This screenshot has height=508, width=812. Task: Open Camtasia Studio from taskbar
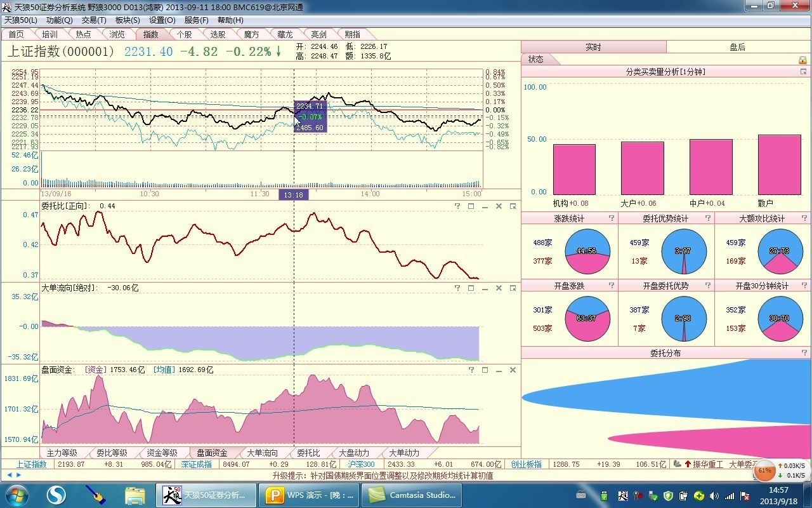pyautogui.click(x=412, y=495)
